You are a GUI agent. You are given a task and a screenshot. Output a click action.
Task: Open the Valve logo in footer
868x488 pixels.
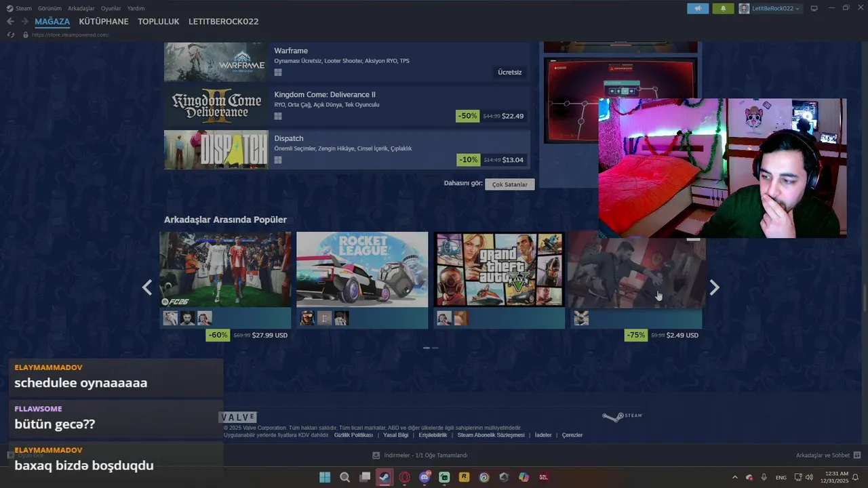[238, 417]
